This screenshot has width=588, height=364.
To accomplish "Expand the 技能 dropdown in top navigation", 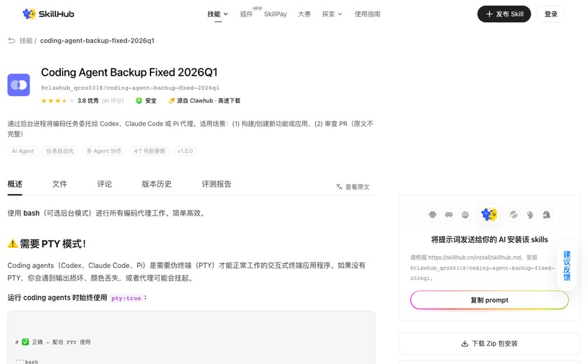I will (218, 14).
